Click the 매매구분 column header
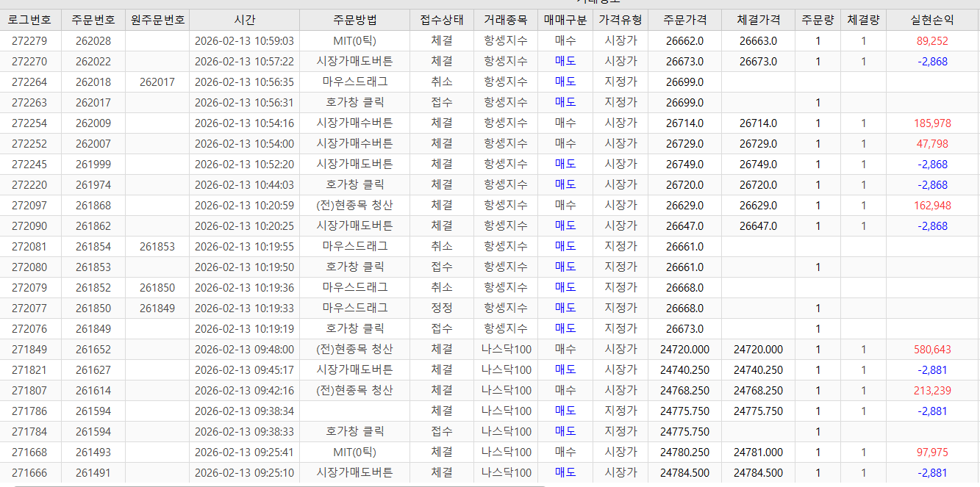 pyautogui.click(x=565, y=20)
